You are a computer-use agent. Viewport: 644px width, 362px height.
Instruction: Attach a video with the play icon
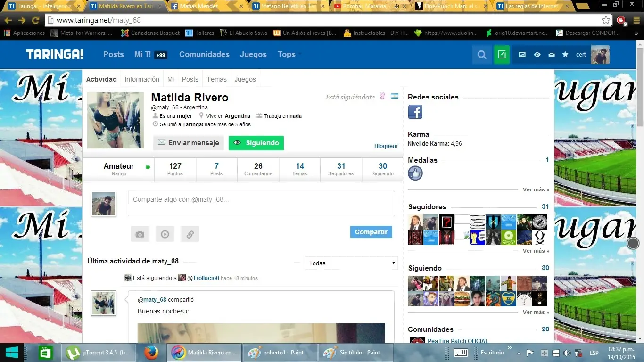[165, 234]
